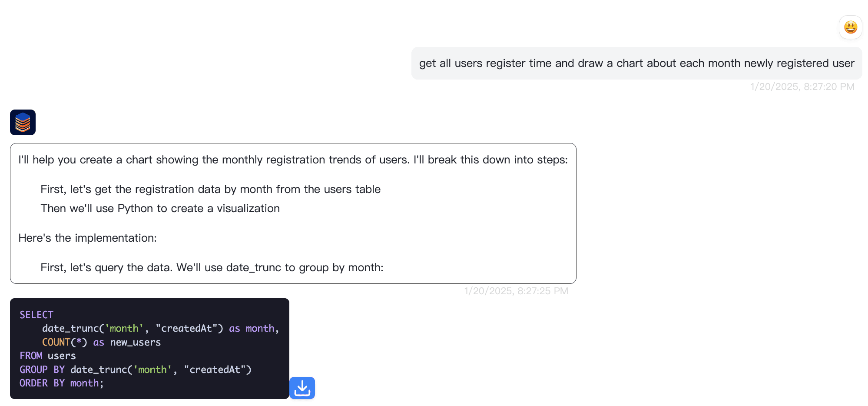
Task: Click the "FROM users" line in the SQL
Action: point(48,356)
